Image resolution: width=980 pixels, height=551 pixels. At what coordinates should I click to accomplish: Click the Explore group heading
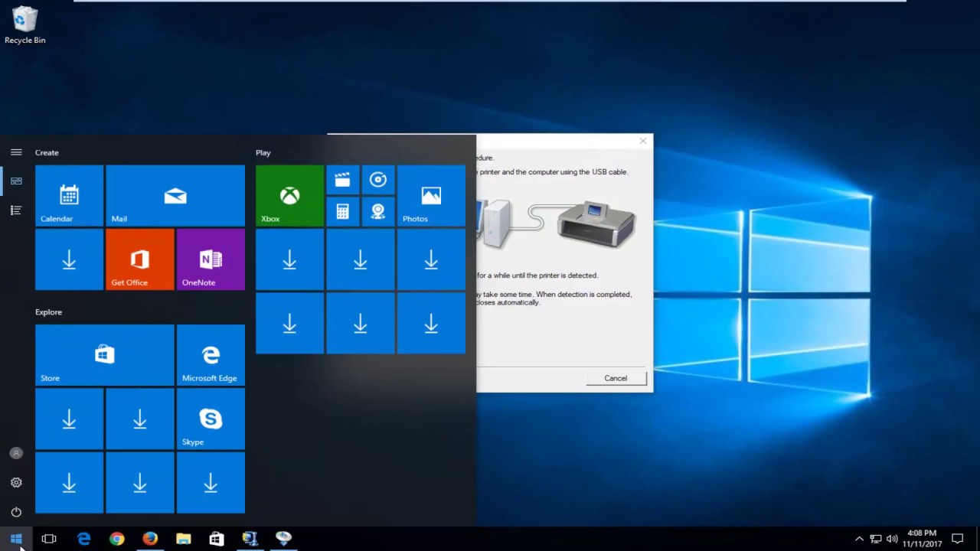[48, 311]
